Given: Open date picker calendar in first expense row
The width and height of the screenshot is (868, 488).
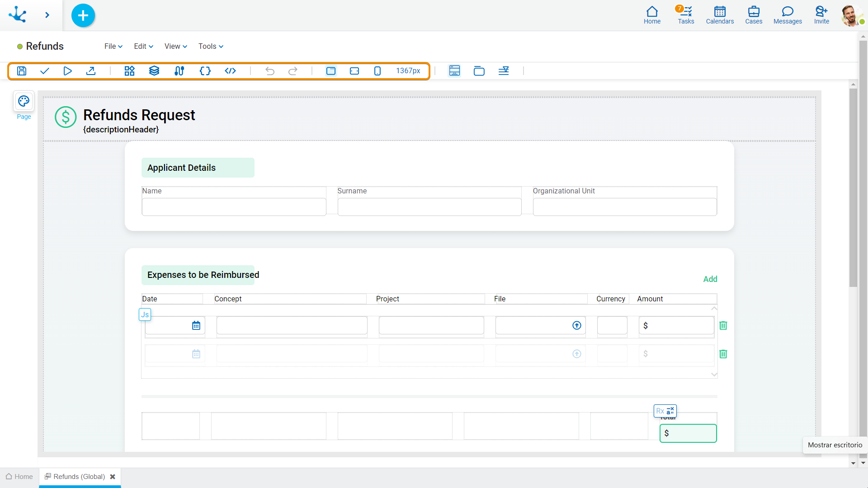Looking at the screenshot, I should point(196,326).
